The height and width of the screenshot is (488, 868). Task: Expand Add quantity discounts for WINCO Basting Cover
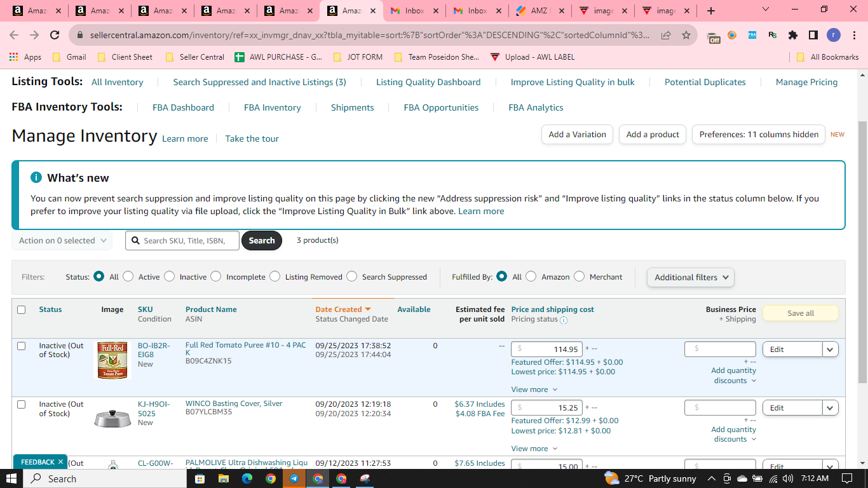point(734,435)
